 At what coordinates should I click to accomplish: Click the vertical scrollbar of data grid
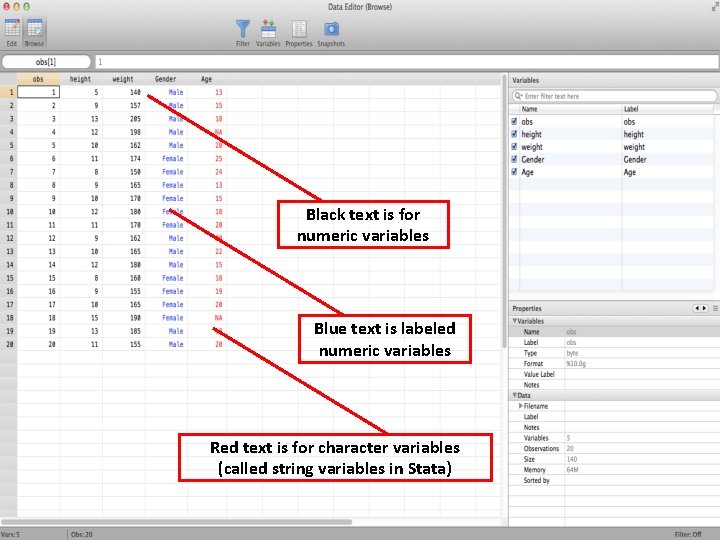click(505, 211)
